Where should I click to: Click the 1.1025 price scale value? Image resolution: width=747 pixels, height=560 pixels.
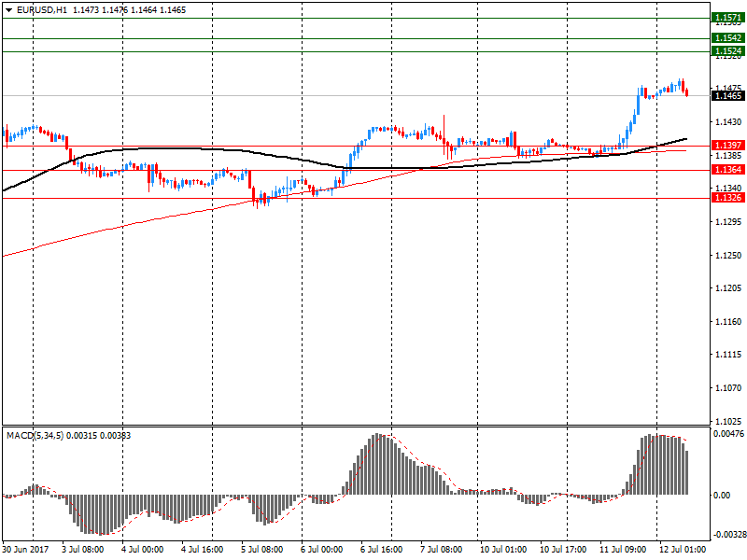728,422
